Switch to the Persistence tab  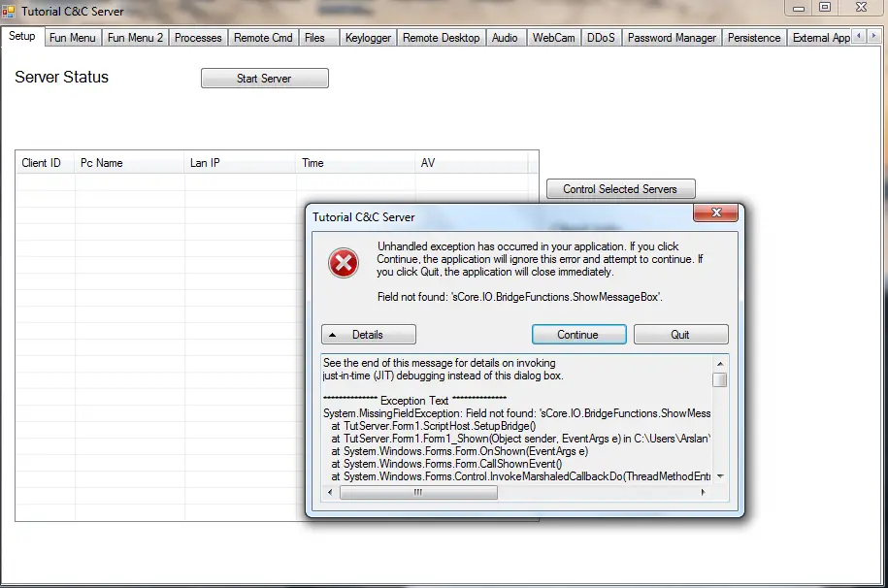click(x=754, y=38)
